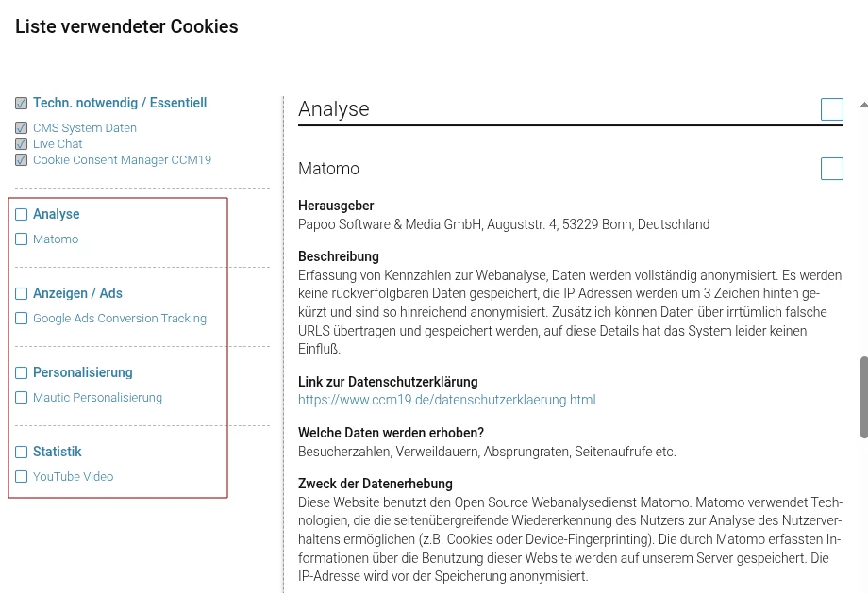Show the Techn. notwendig / Essentiell category

[x=120, y=103]
